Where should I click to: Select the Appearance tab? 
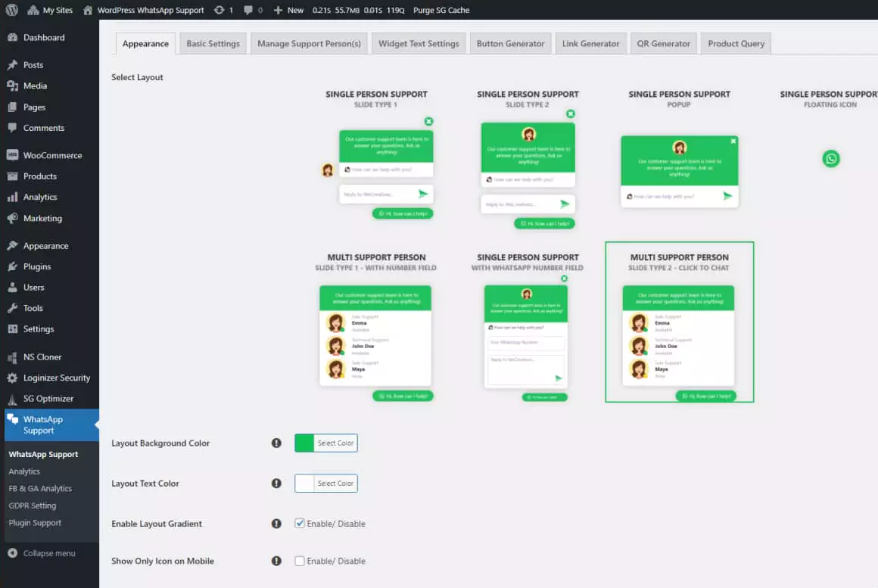click(145, 44)
